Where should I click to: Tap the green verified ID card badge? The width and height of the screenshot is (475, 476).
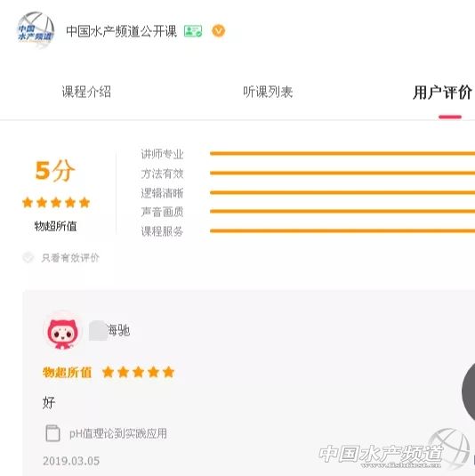pos(193,31)
